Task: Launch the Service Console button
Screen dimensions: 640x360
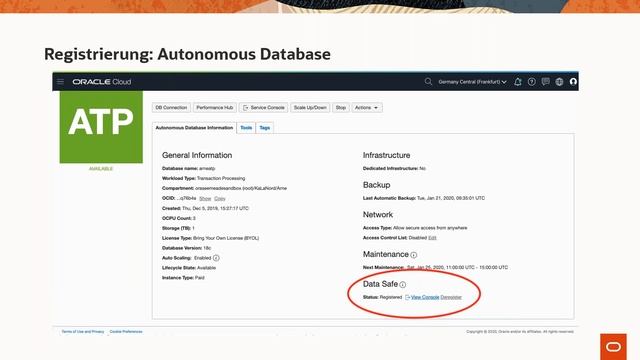Action: click(x=263, y=108)
